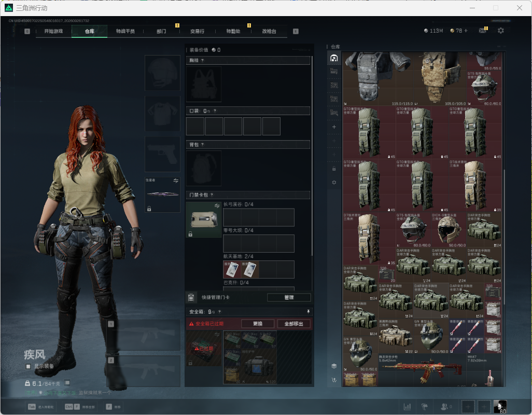Click the empty body armor slot
Image resolution: width=532 pixels, height=415 pixels.
coord(162,114)
